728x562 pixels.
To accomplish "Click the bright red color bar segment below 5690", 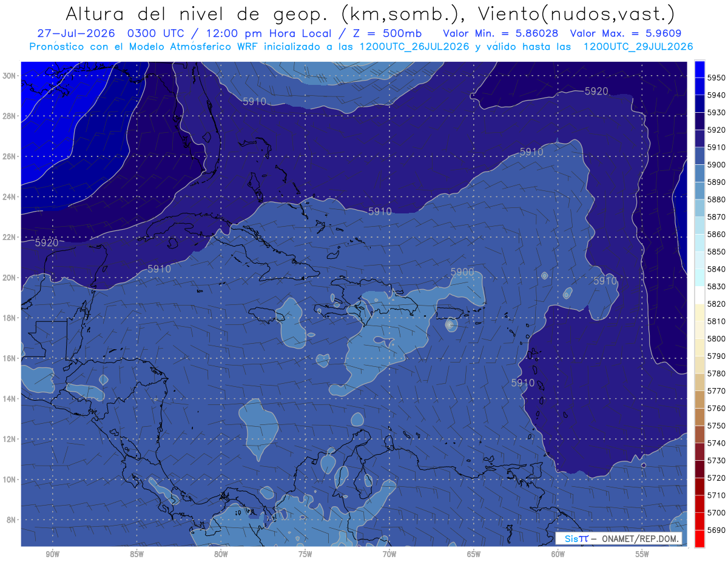I will pyautogui.click(x=699, y=538).
